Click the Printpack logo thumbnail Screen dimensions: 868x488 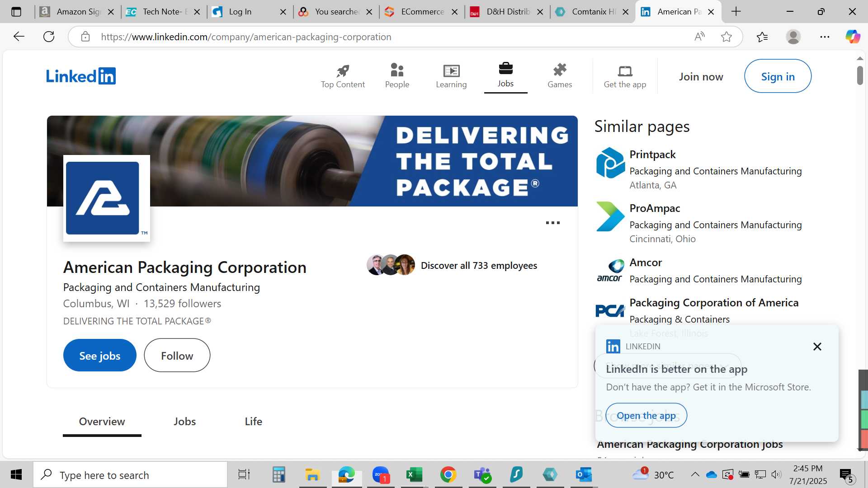click(x=610, y=163)
